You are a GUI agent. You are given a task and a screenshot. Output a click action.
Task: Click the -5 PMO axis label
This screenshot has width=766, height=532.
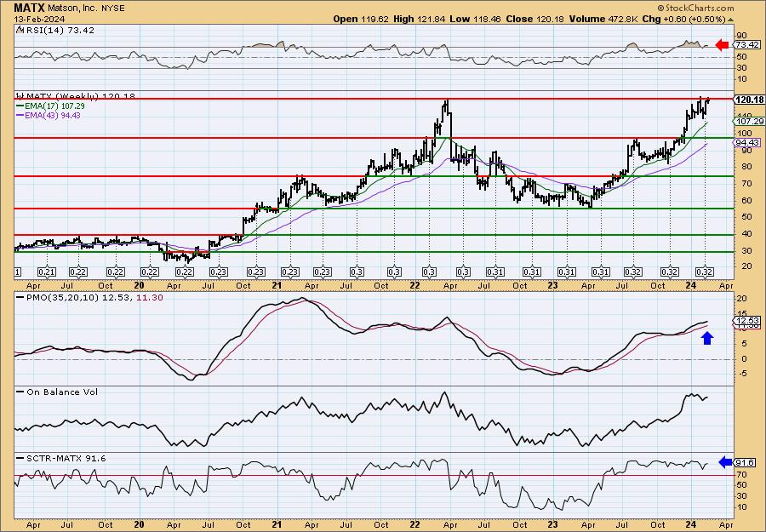[741, 375]
